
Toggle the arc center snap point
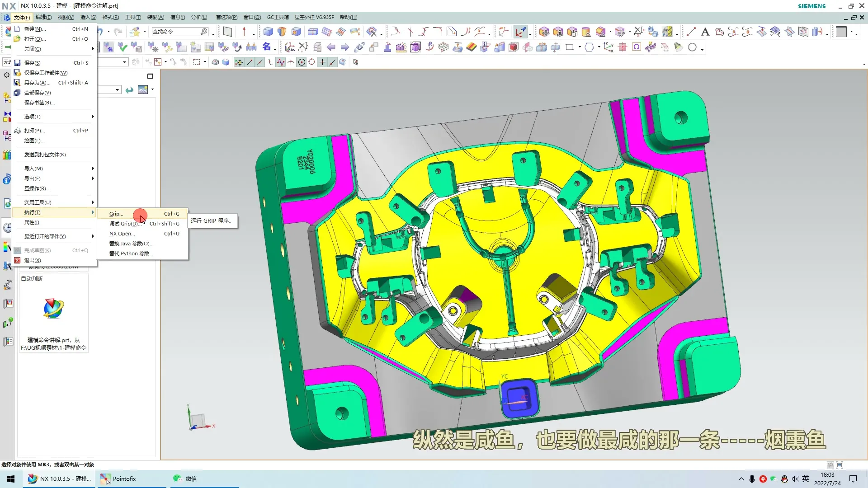click(x=302, y=62)
